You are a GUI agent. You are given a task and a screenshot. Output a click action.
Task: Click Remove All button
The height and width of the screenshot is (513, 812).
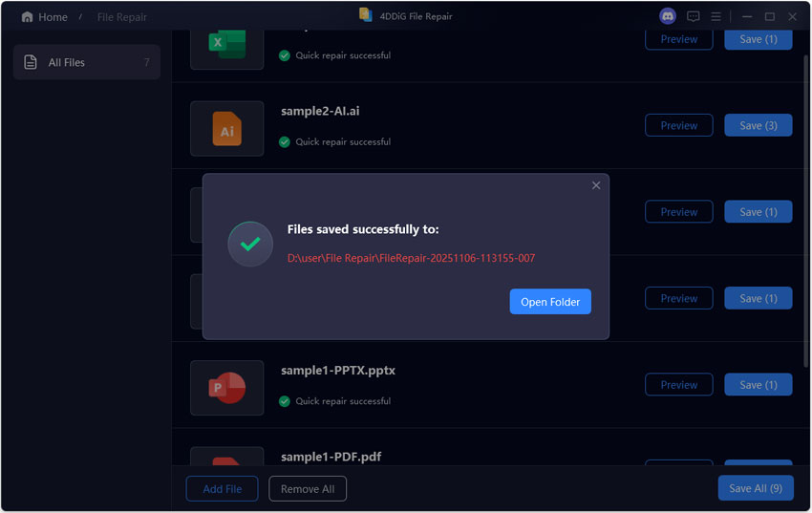(308, 489)
